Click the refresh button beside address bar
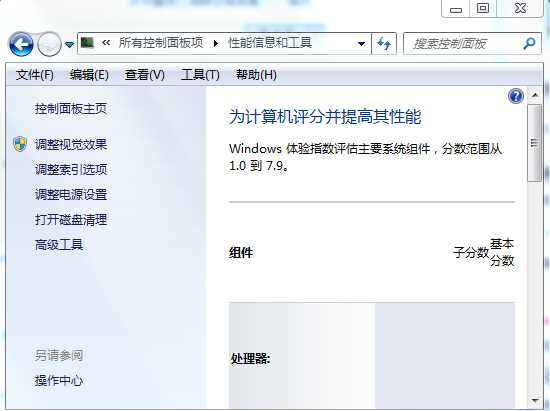The width and height of the screenshot is (550, 411). (384, 44)
